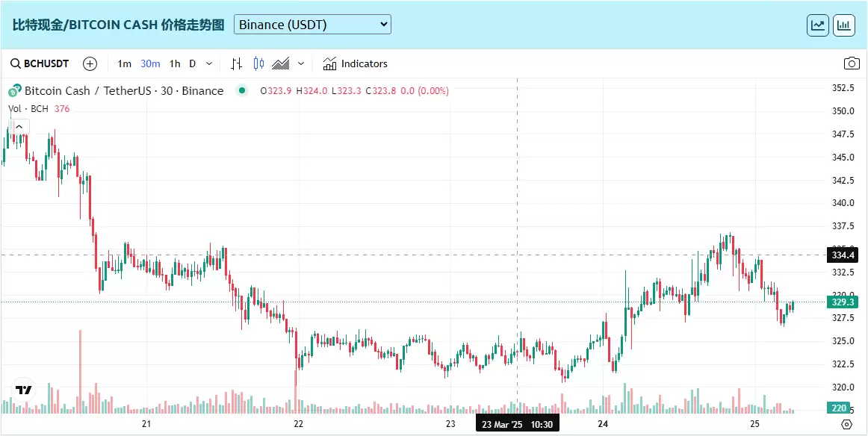Click the candle style icon in the toolbar

click(x=257, y=63)
